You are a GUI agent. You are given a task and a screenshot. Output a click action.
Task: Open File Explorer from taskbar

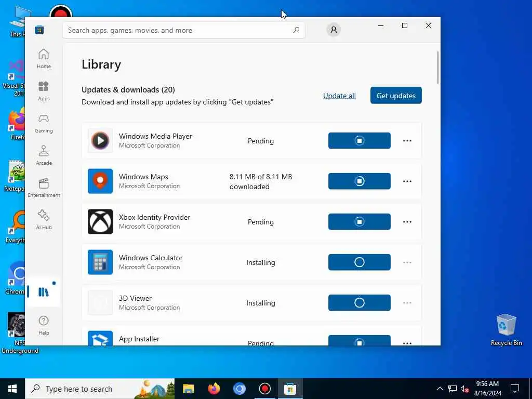pyautogui.click(x=188, y=389)
